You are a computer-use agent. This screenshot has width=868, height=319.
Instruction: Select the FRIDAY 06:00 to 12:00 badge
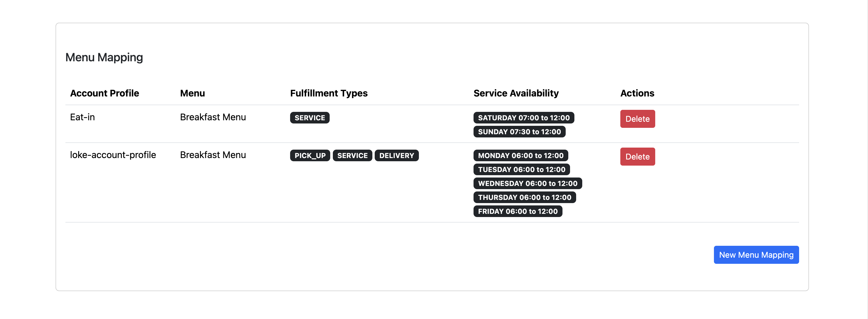click(517, 211)
